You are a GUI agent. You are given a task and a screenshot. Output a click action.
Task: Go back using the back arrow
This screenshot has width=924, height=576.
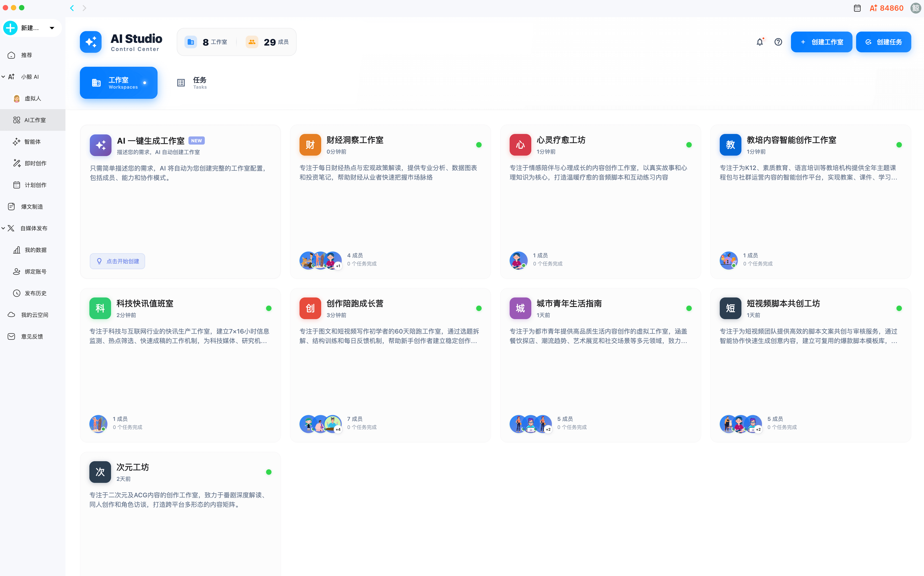tap(72, 8)
